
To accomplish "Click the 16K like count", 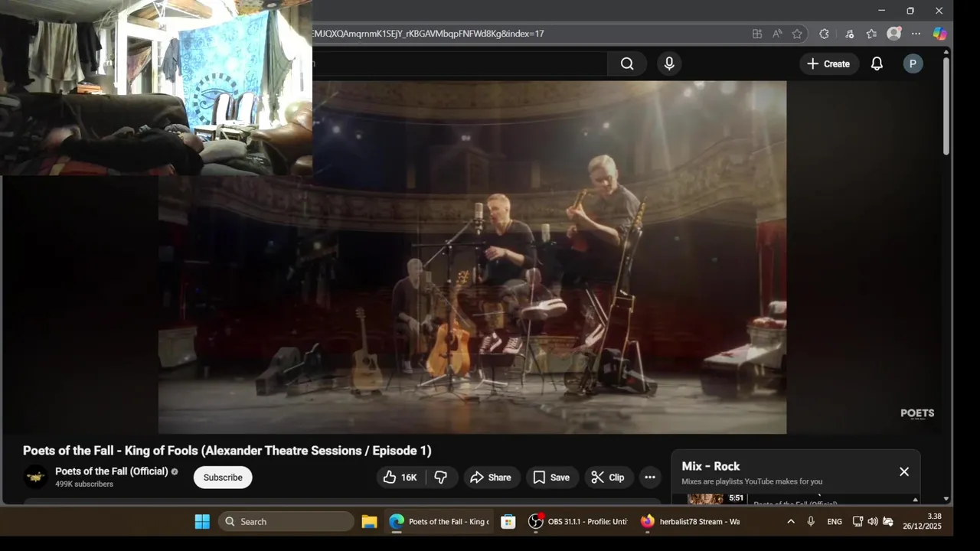I will (410, 478).
